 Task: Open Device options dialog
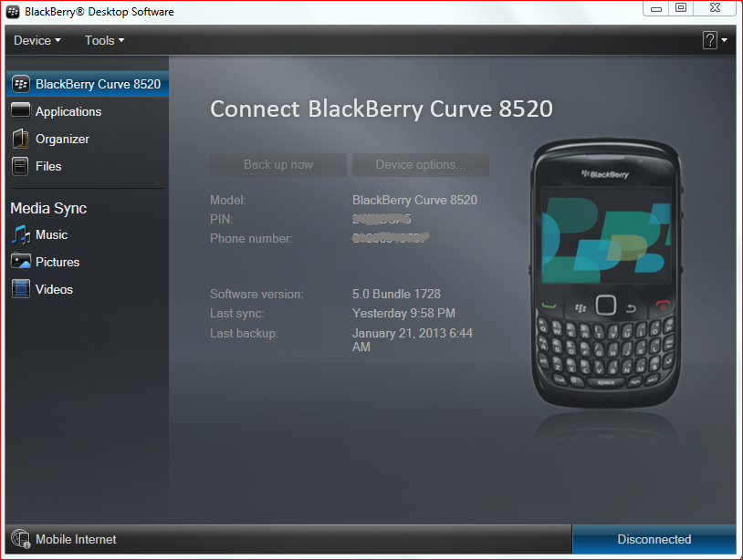420,164
